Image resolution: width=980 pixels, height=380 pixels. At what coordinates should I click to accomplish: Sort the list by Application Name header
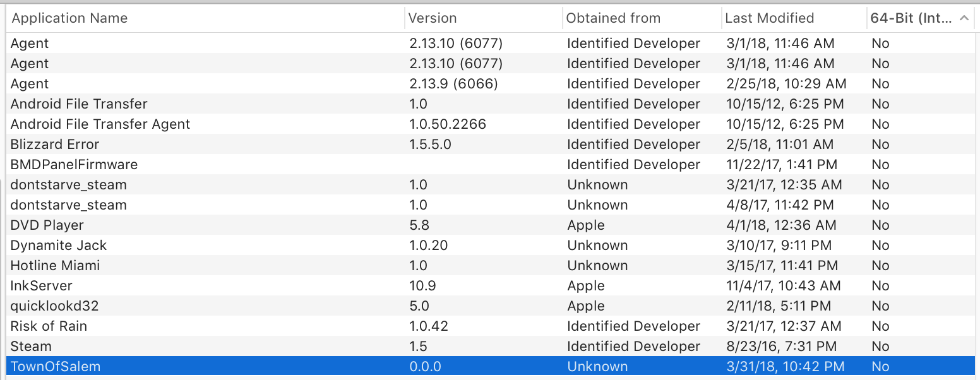point(69,18)
